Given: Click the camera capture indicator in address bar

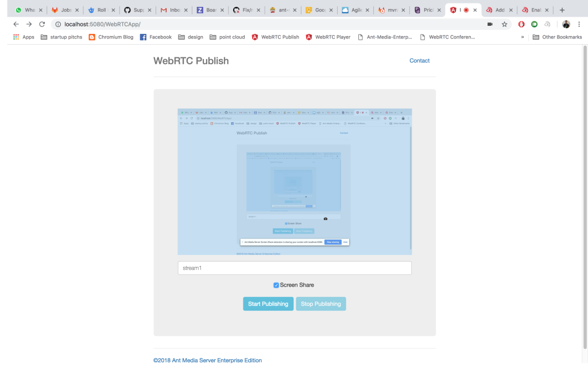Looking at the screenshot, I should pyautogui.click(x=490, y=24).
